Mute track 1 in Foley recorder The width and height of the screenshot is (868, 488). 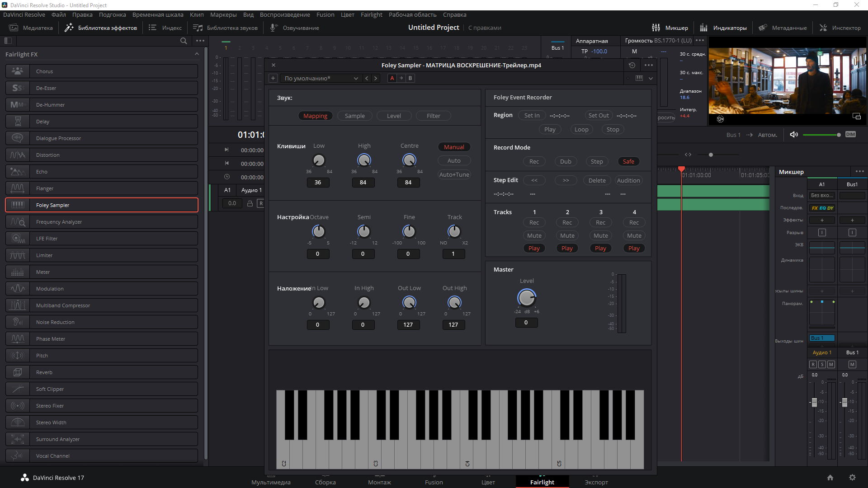click(x=534, y=236)
